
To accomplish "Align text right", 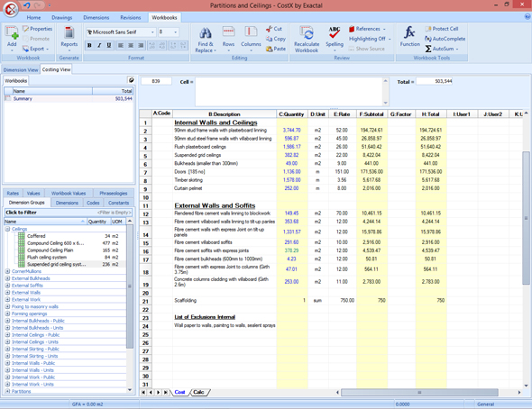I will coord(141,45).
